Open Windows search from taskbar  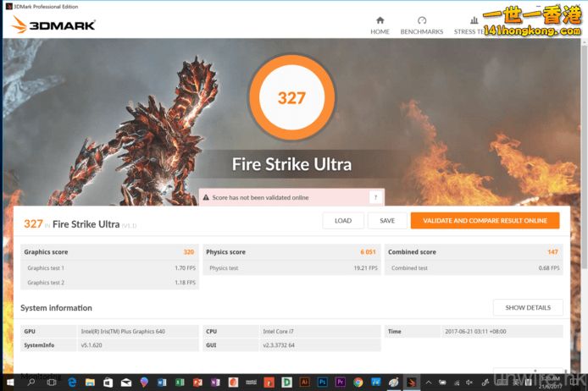(x=31, y=383)
